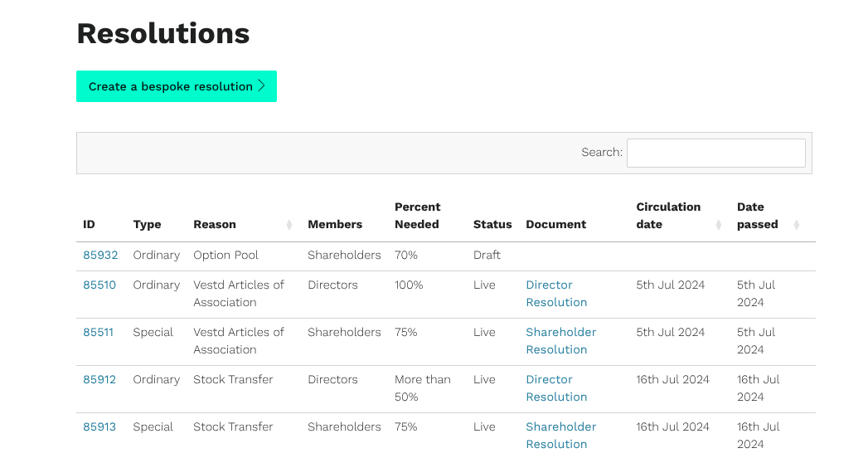This screenshot has width=868, height=458.
Task: Click the Document column header
Action: click(555, 224)
